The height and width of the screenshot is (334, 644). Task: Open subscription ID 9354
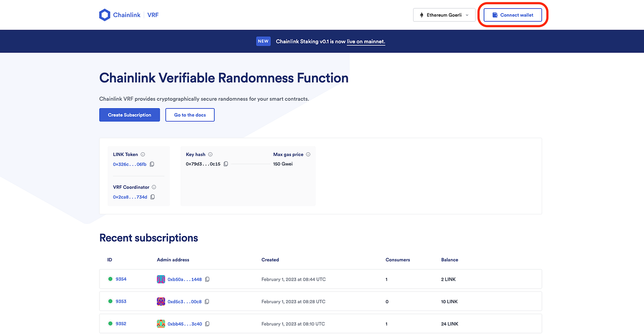click(x=121, y=279)
